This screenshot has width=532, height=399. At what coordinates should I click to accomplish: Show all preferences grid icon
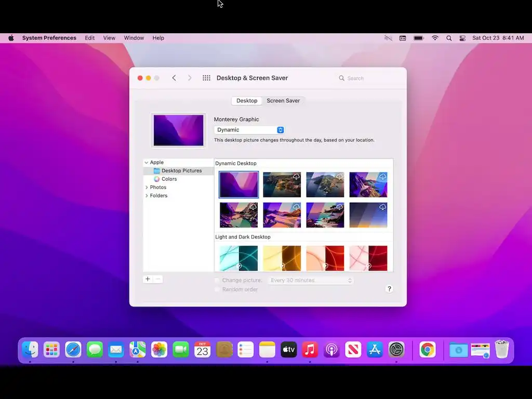(206, 78)
